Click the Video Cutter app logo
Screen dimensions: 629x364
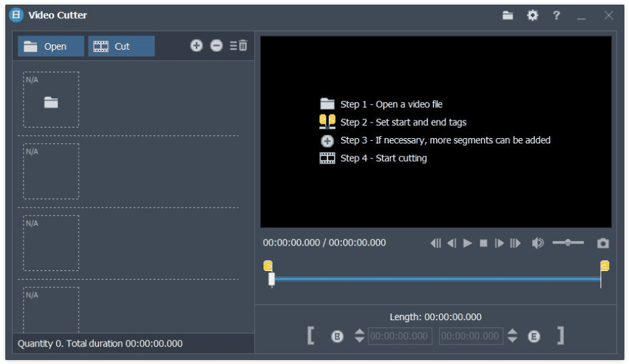point(16,15)
